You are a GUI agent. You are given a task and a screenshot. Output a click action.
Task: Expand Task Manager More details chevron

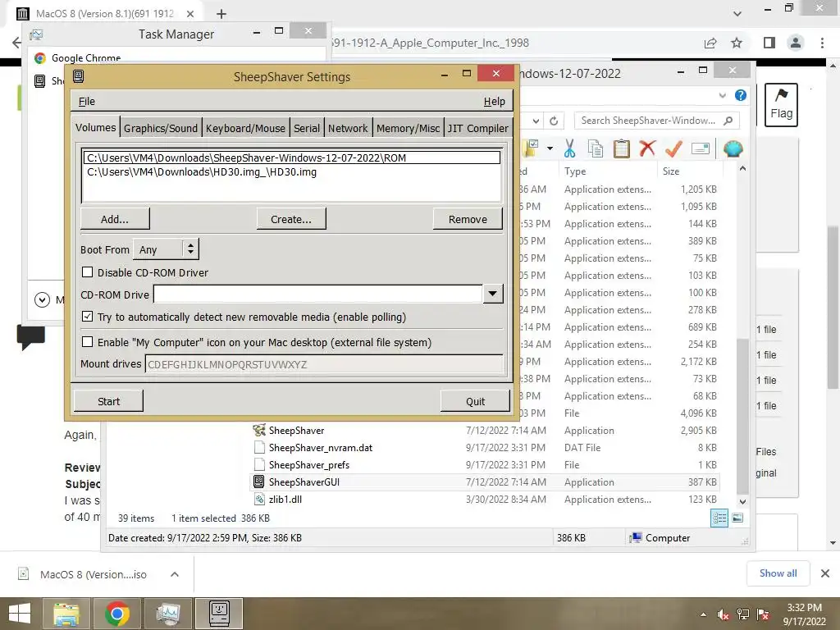click(x=42, y=299)
